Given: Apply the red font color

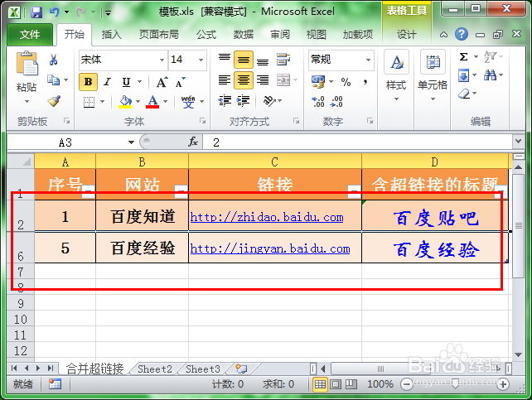Looking at the screenshot, I should pos(152,101).
